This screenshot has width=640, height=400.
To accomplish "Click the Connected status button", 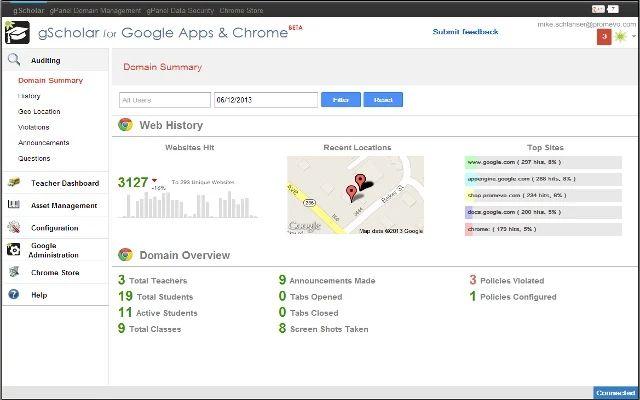I will pos(615,393).
